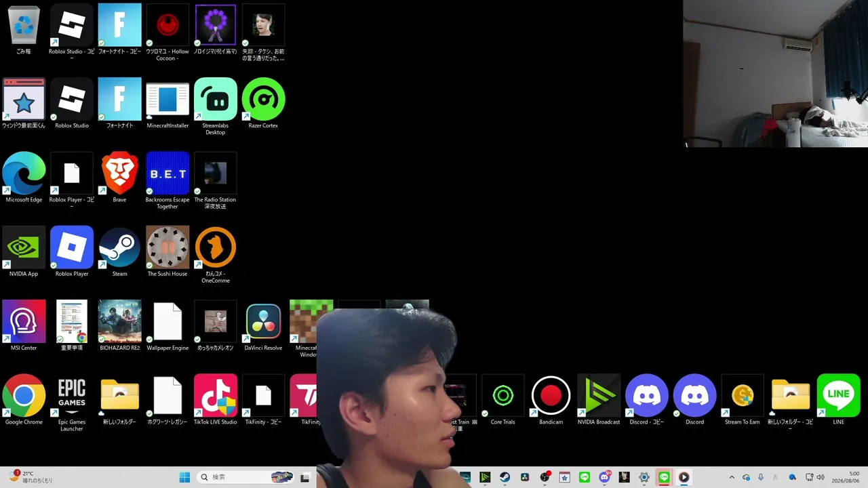Open the Windows Start menu
Viewport: 868px width, 488px height.
click(184, 477)
